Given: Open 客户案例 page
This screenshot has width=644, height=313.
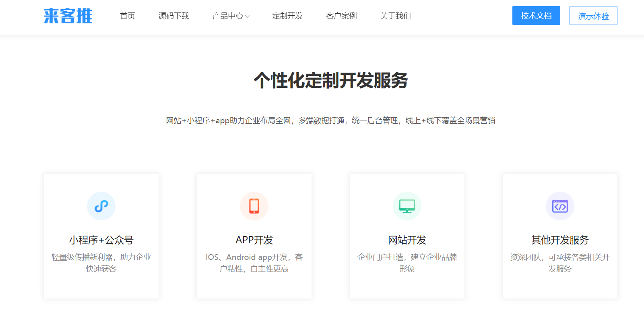Looking at the screenshot, I should (341, 16).
